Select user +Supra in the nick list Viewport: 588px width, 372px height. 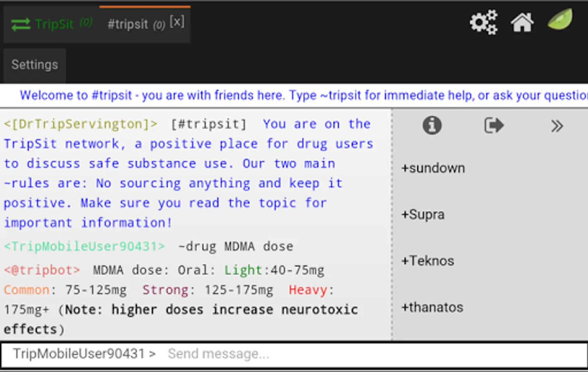423,215
